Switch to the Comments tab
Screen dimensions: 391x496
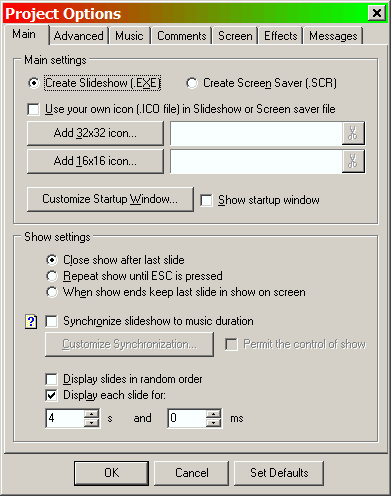182,36
